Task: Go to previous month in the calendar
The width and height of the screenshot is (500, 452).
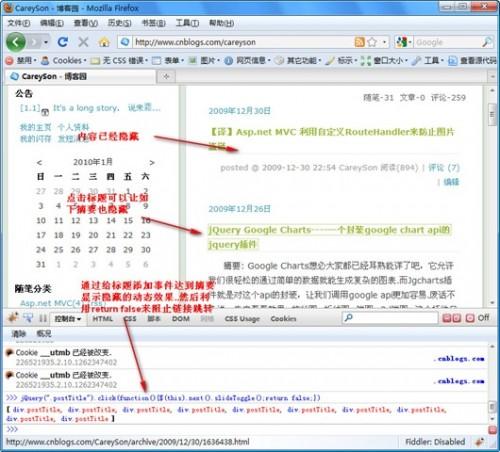Action: pyautogui.click(x=39, y=163)
